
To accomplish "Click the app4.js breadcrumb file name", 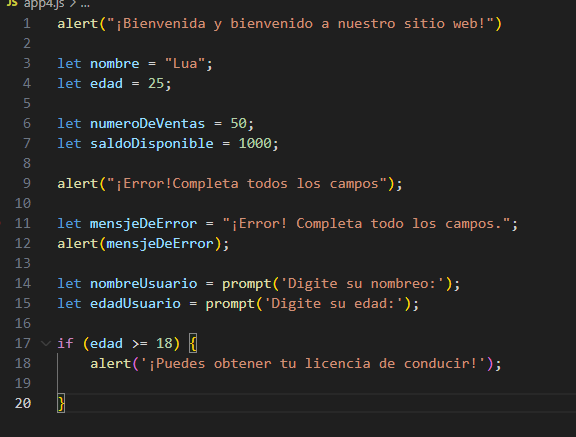I will click(x=44, y=4).
